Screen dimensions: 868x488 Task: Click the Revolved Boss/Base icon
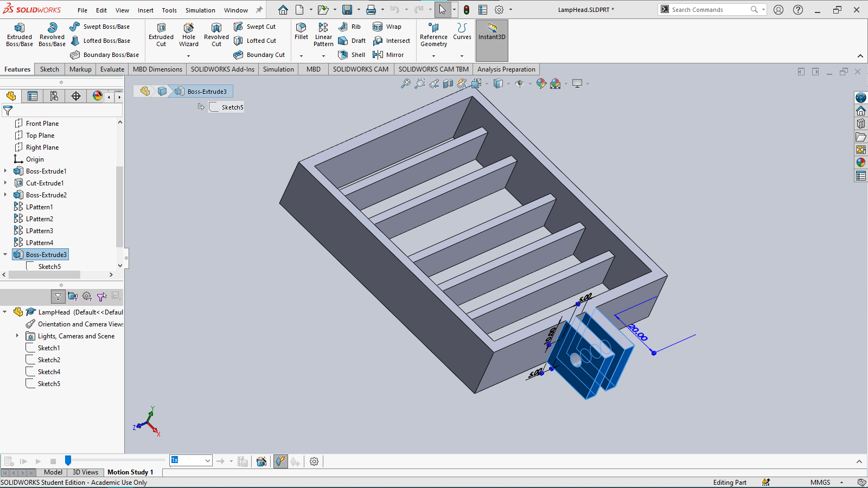[x=52, y=35]
